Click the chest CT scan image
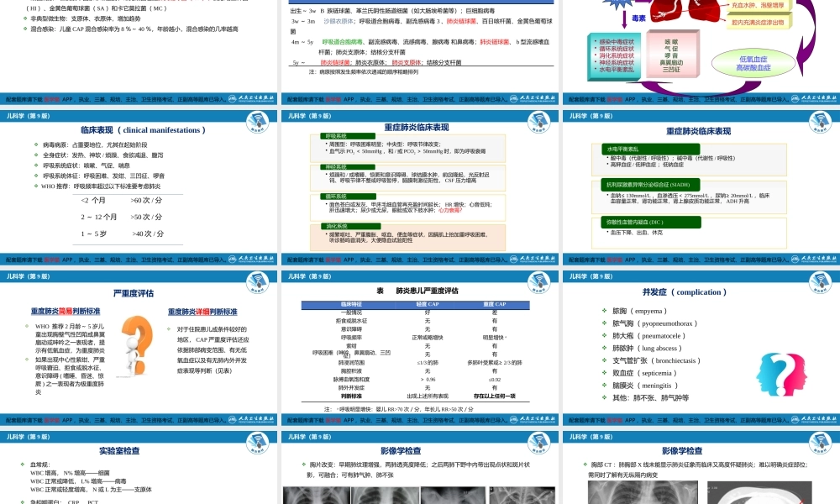This screenshot has width=840, height=504. [x=700, y=491]
